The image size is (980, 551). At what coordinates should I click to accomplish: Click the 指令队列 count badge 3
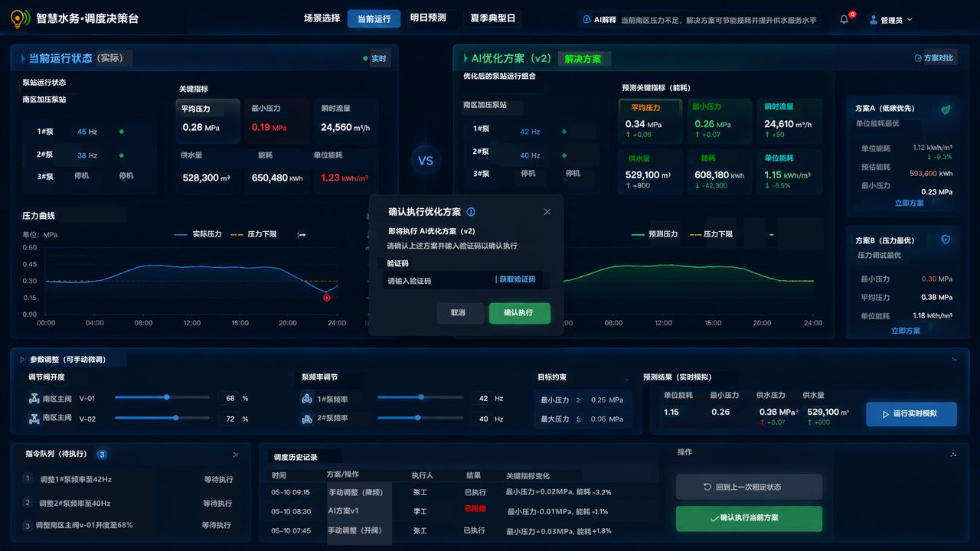click(102, 455)
